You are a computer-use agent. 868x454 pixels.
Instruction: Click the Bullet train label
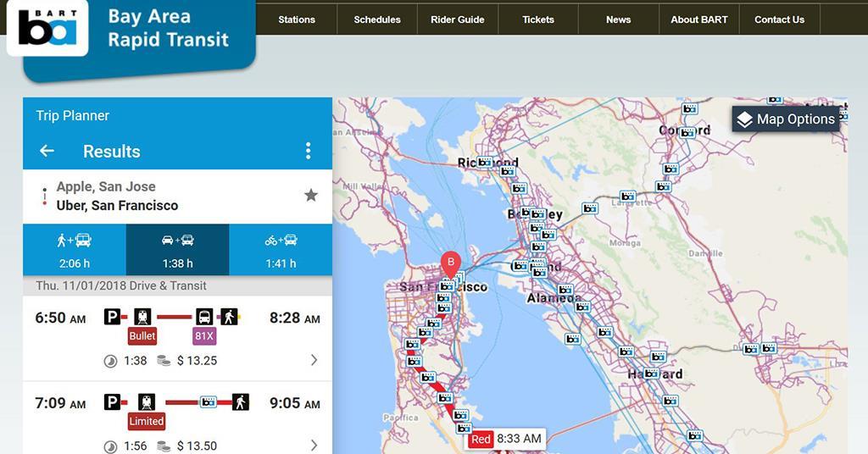point(142,335)
